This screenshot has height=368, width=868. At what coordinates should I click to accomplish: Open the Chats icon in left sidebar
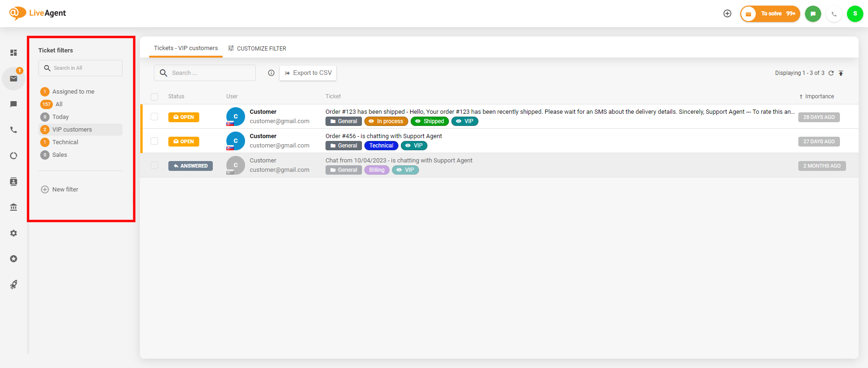click(x=14, y=104)
